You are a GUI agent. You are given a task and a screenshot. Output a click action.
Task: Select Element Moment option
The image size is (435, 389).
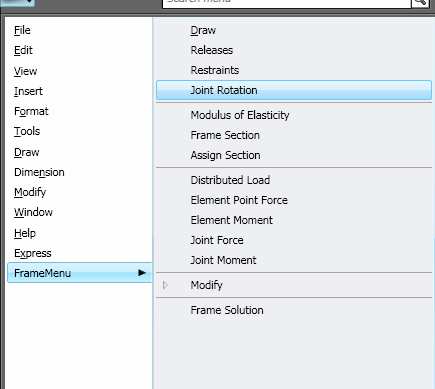pyautogui.click(x=231, y=220)
